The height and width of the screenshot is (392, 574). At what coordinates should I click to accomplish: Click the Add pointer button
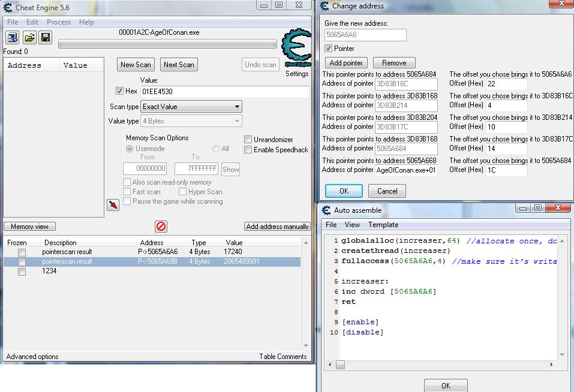(x=346, y=63)
